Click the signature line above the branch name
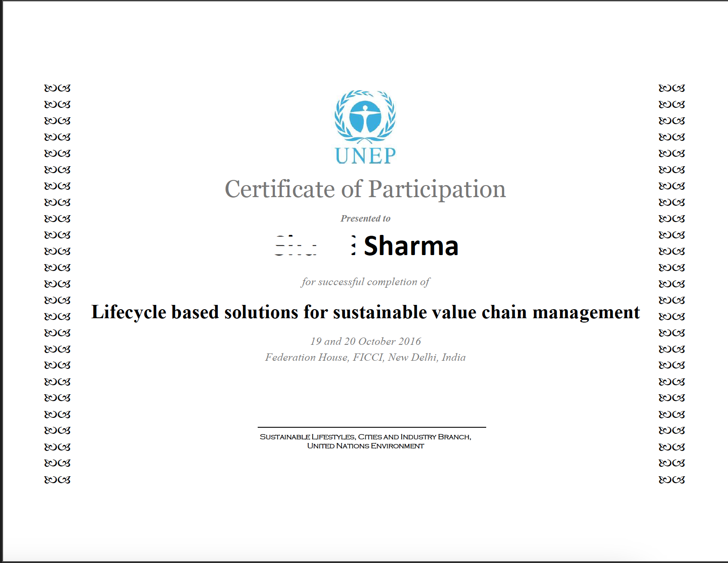This screenshot has height=563, width=728. click(372, 427)
